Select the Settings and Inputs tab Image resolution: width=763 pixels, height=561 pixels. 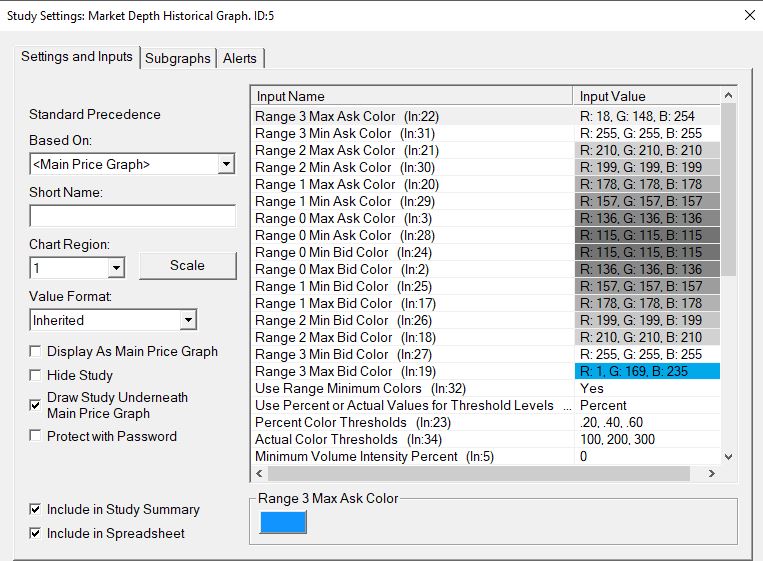point(77,57)
